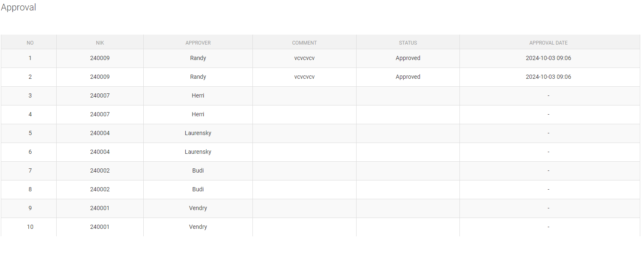644x253 pixels.
Task: Select approver Herri in row 3
Action: click(198, 96)
